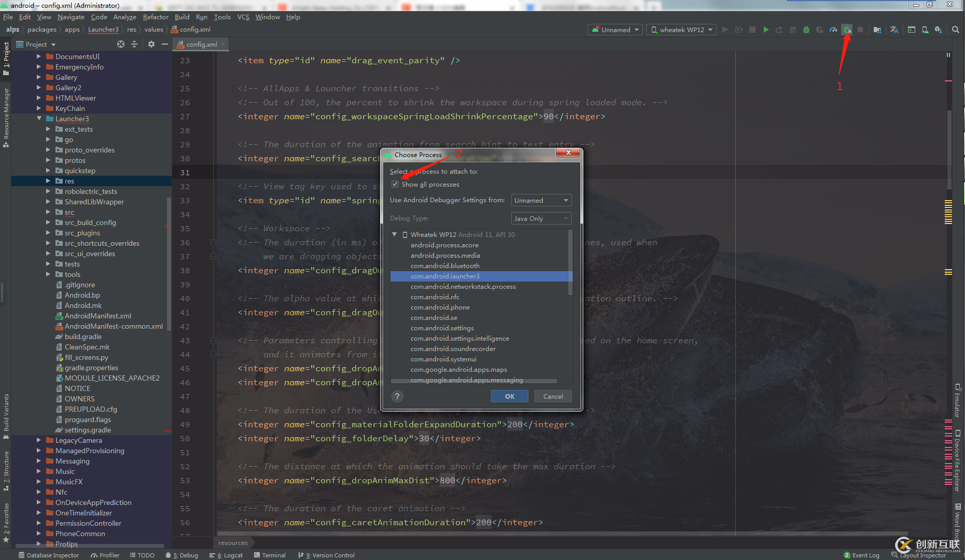Open Emulator side panel
Viewport: 965px width, 560px height.
coord(958,400)
